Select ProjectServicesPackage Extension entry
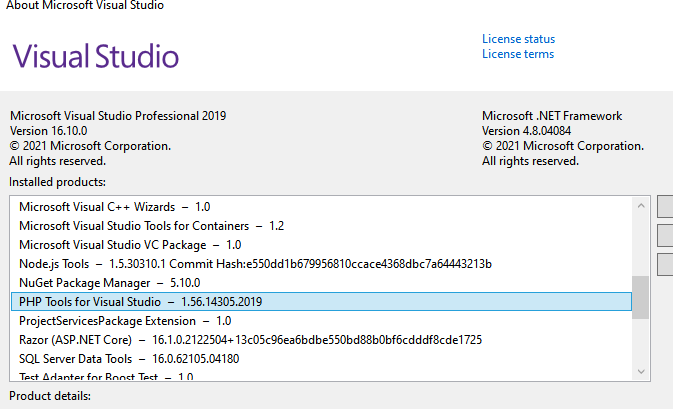The width and height of the screenshot is (673, 409). point(125,321)
